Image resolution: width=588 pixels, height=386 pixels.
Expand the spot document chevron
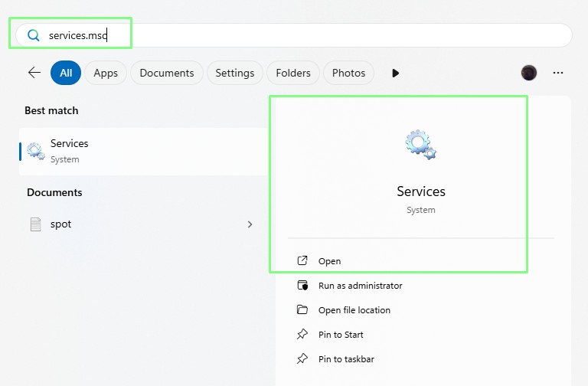point(250,224)
